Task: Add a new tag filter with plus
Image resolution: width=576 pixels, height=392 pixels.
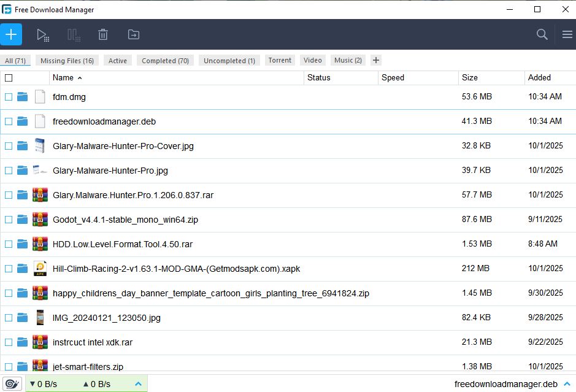Action: [376, 60]
